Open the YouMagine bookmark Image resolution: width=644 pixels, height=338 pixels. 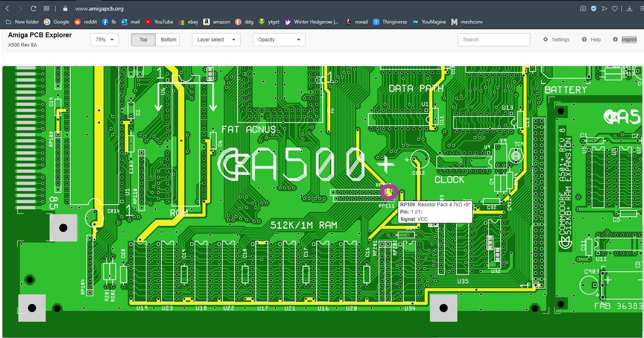429,22
